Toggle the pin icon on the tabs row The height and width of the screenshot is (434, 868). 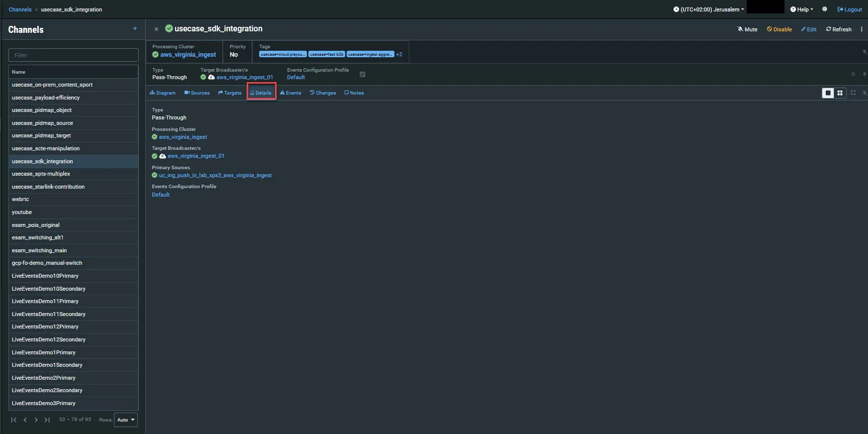coord(865,93)
